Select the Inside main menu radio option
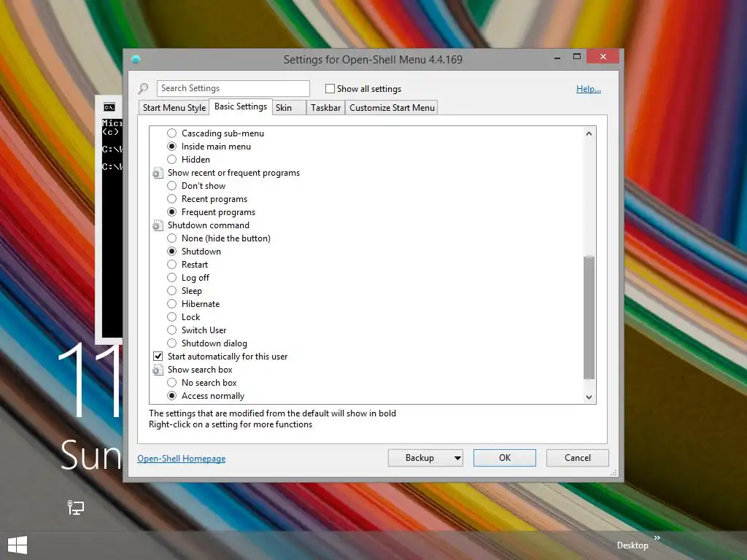Image resolution: width=747 pixels, height=560 pixels. pos(172,146)
